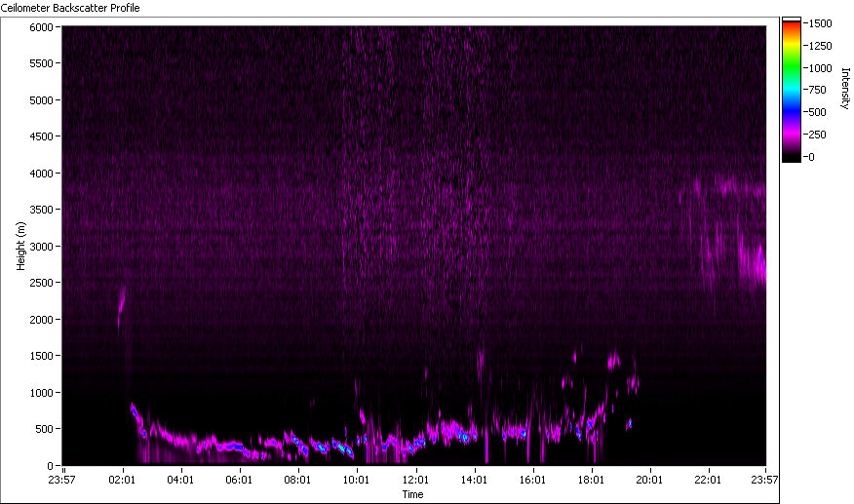The width and height of the screenshot is (854, 504).
Task: Click the 500 intensity scale value
Action: (818, 112)
